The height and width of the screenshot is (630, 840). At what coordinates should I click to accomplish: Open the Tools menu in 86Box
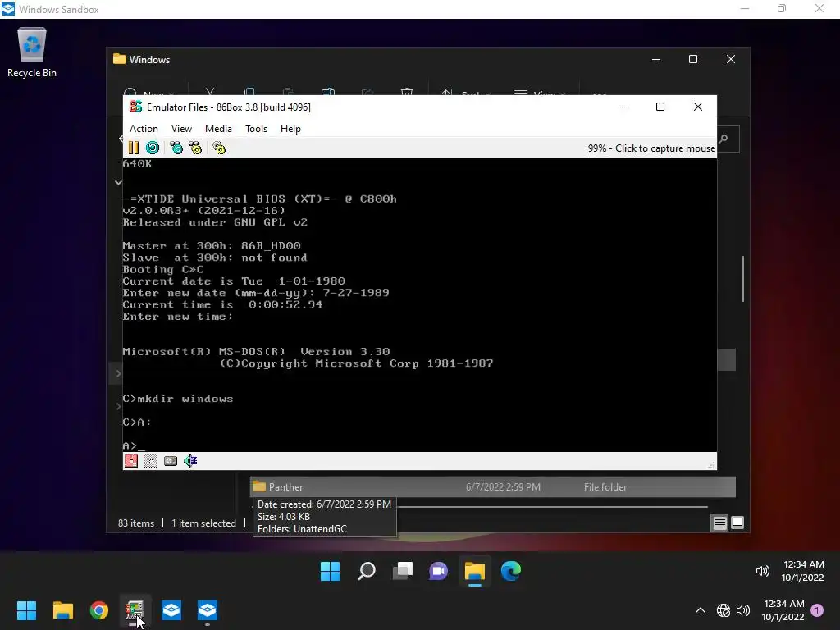[256, 129]
